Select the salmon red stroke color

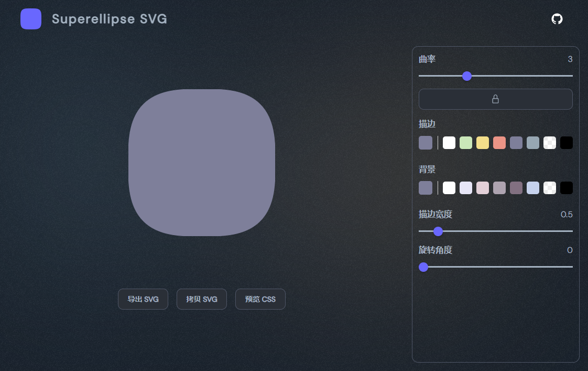tap(499, 142)
